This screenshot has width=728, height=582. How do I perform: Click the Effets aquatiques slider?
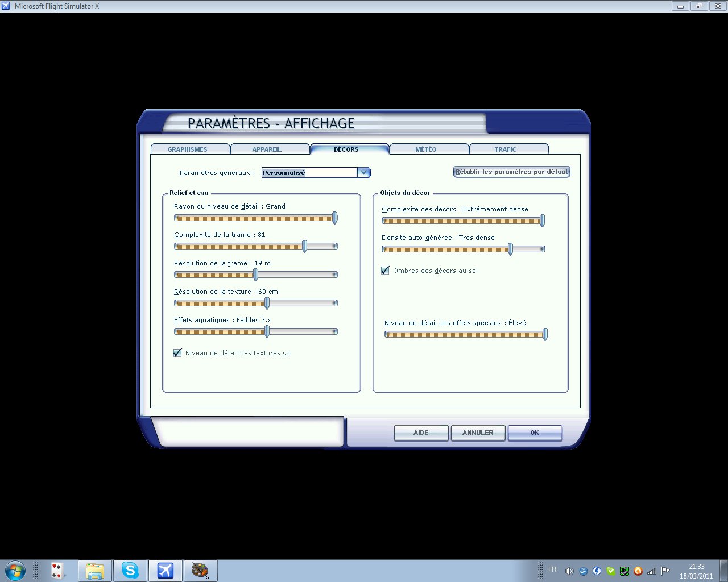(256, 331)
